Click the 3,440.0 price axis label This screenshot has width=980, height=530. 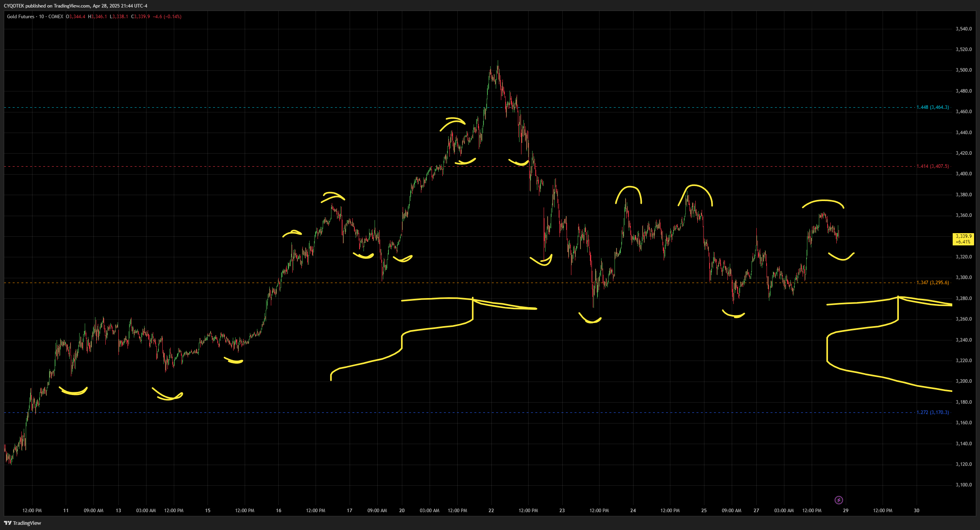[963, 133]
